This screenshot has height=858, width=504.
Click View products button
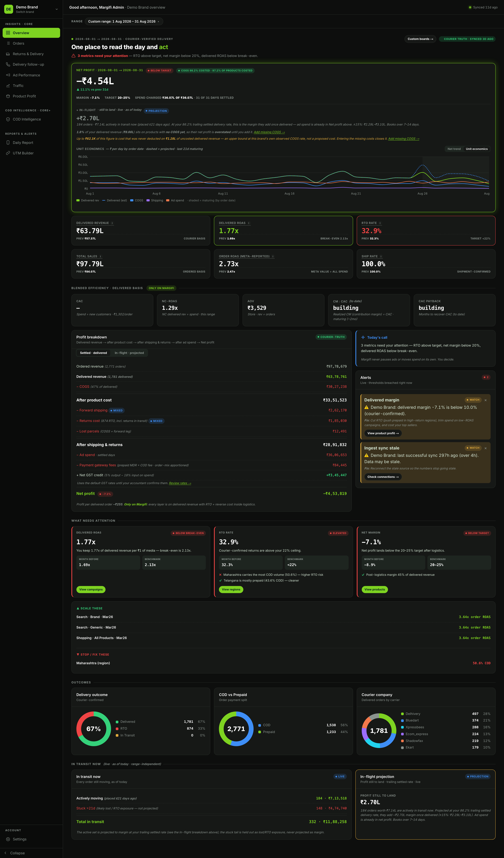pos(375,589)
